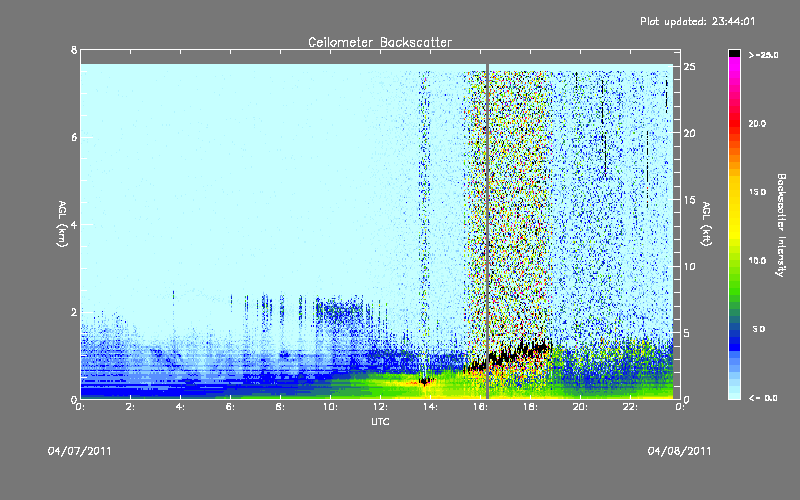Image resolution: width=800 pixels, height=500 pixels.
Task: Click the '25' tick label on the kft axis
Action: click(x=690, y=67)
